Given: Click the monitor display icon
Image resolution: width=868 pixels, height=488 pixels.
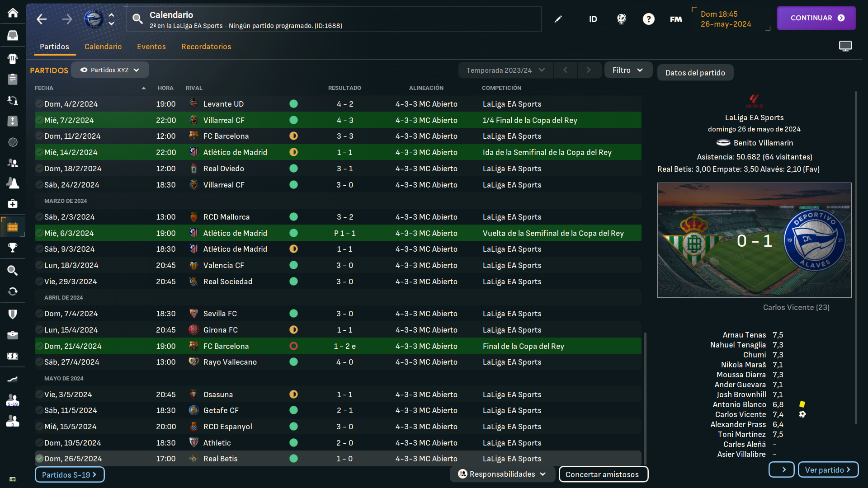Looking at the screenshot, I should [845, 46].
